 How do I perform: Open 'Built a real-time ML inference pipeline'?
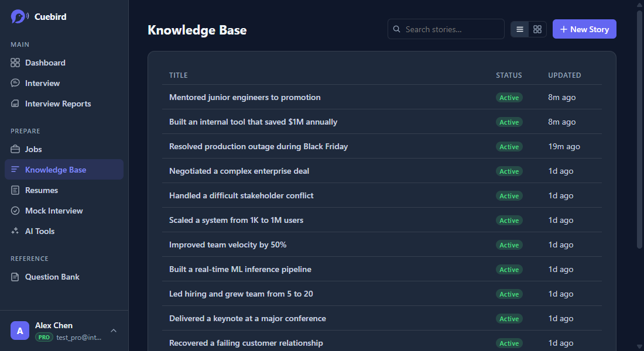(x=240, y=269)
